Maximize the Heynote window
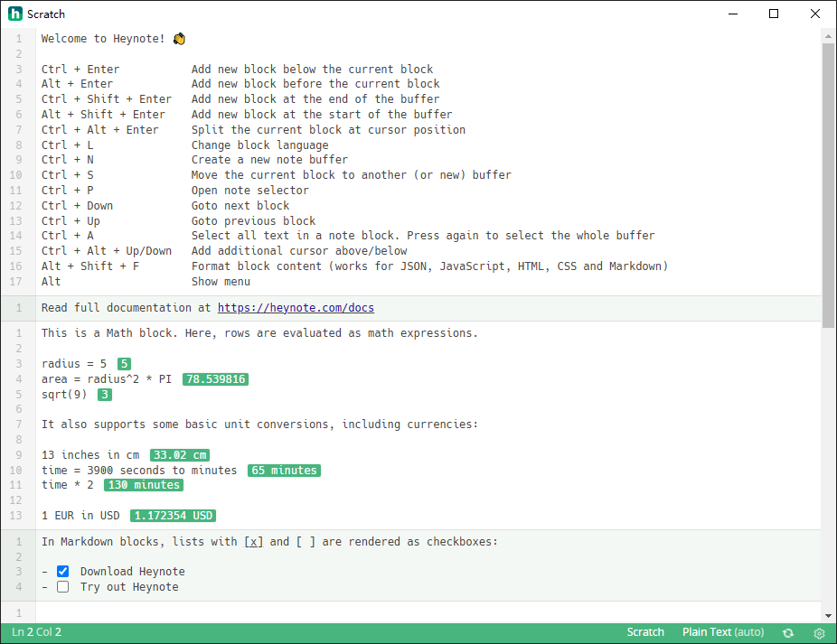 coord(774,14)
